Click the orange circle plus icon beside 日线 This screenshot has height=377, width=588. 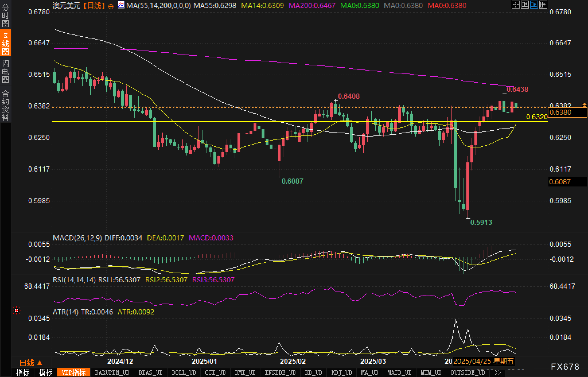(x=111, y=6)
